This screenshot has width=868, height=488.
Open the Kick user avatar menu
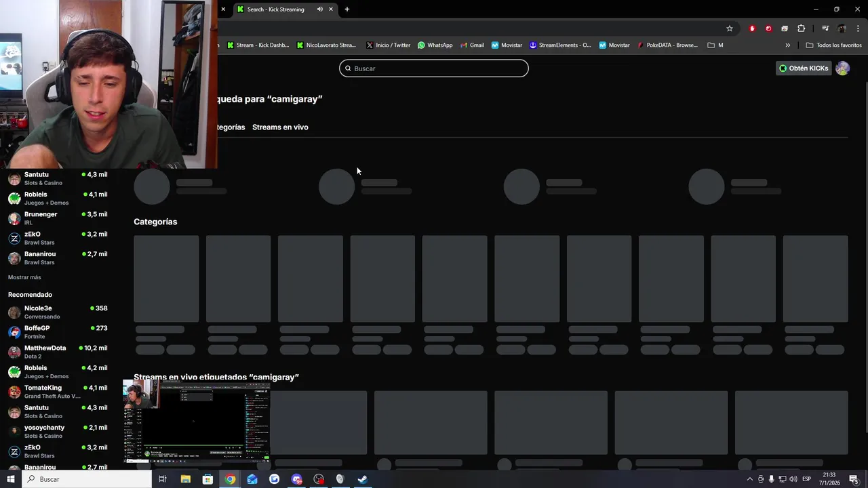pos(842,68)
